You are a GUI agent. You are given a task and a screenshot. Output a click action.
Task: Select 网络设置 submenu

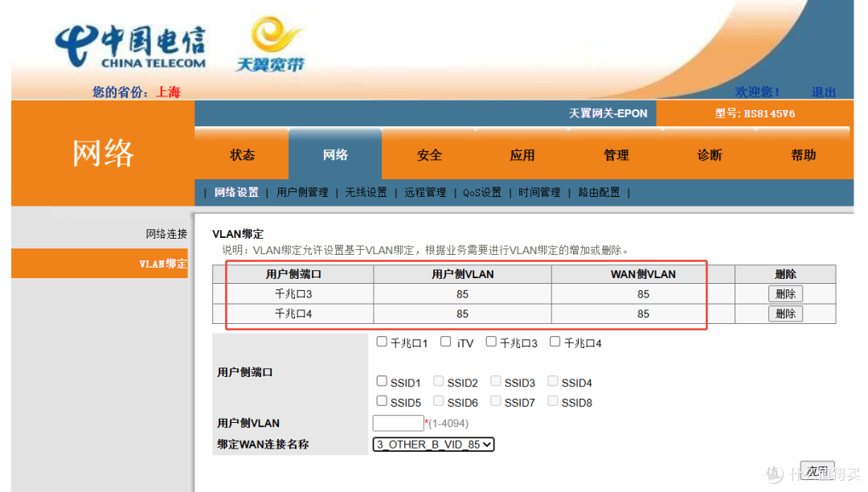point(236,193)
